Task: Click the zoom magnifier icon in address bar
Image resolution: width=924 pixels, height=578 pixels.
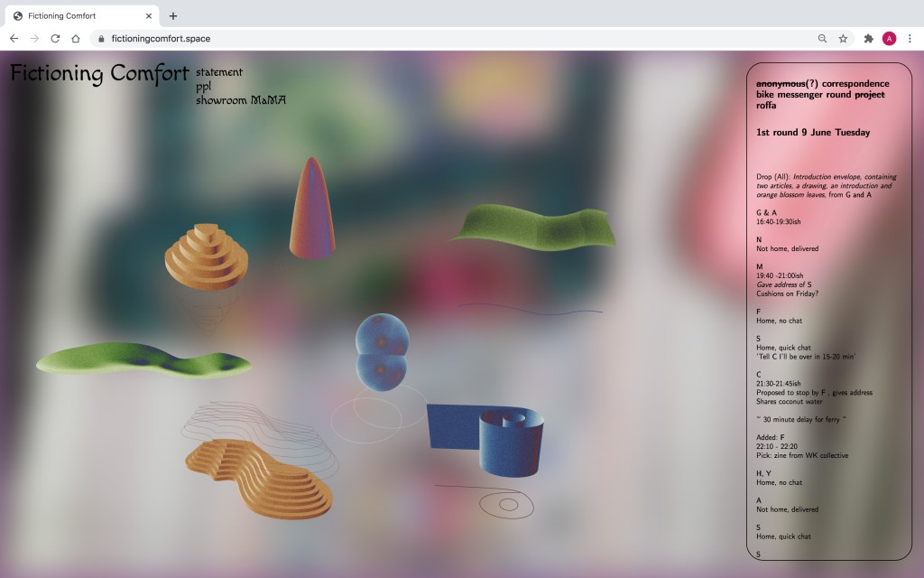Action: point(822,39)
